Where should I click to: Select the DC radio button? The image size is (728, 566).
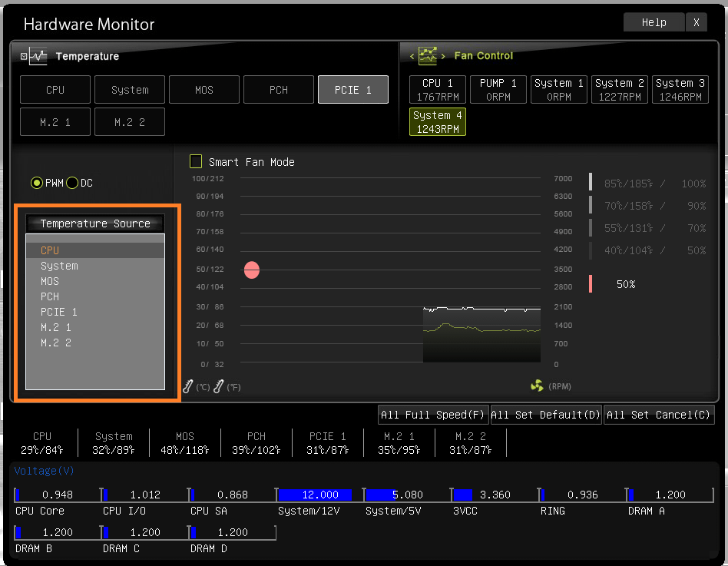pyautogui.click(x=72, y=183)
